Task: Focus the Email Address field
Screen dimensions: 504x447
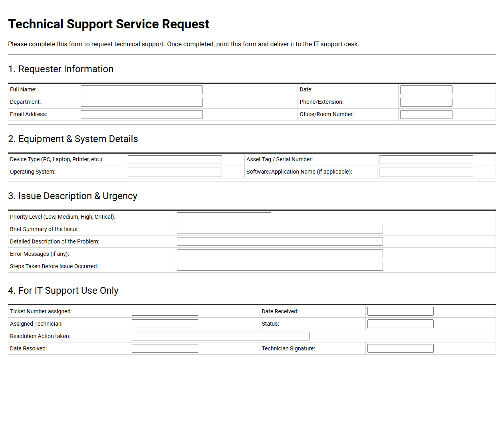Action: pos(141,115)
